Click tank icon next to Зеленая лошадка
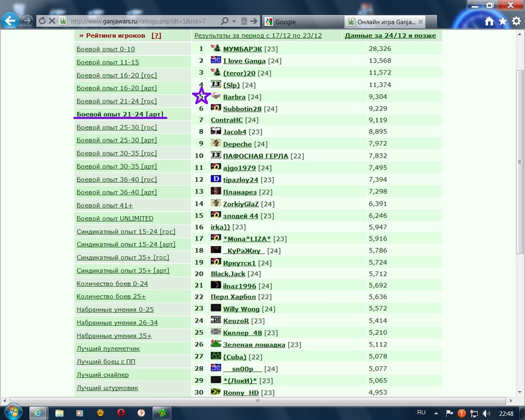 coord(216,344)
